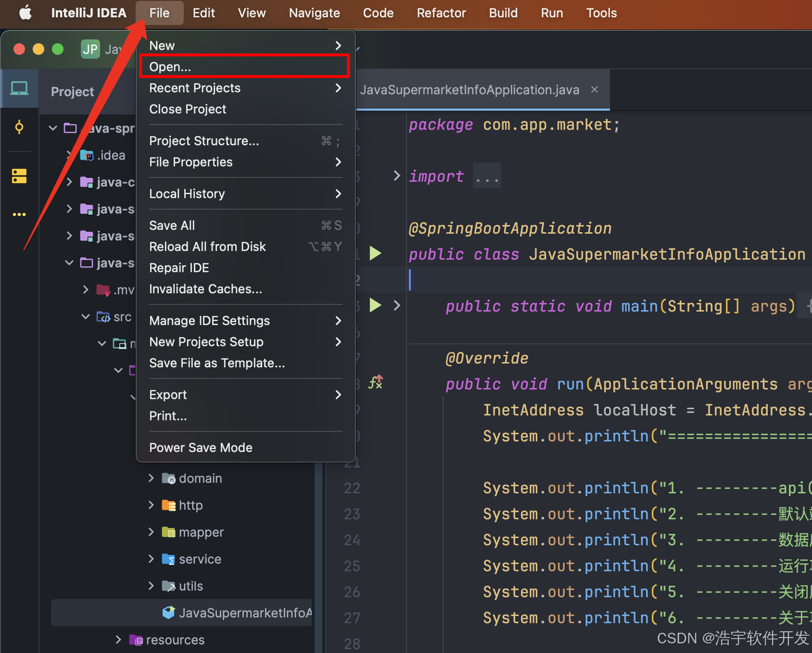Image resolution: width=812 pixels, height=653 pixels.
Task: Click line number 22 in gutter
Action: (352, 488)
